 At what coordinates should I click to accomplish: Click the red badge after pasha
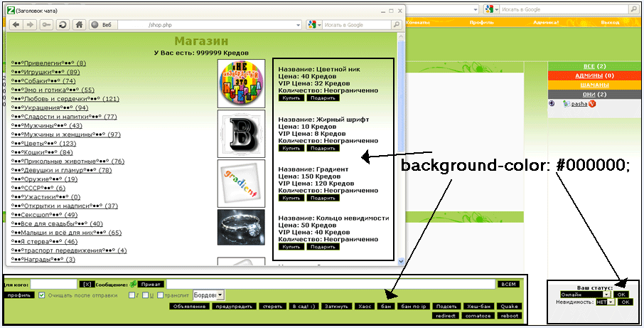(x=592, y=104)
